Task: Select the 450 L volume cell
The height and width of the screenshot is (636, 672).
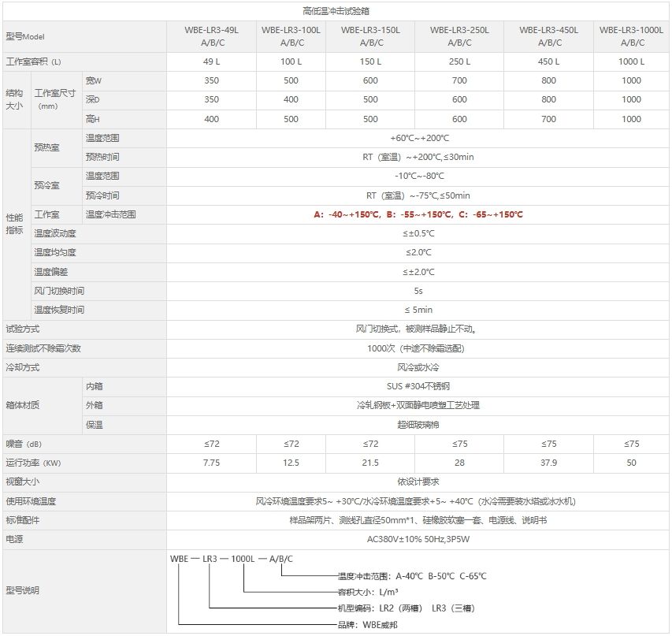Action: click(548, 61)
